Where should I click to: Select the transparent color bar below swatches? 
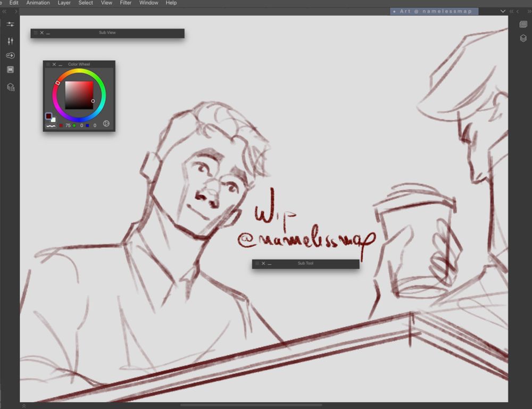tap(51, 126)
